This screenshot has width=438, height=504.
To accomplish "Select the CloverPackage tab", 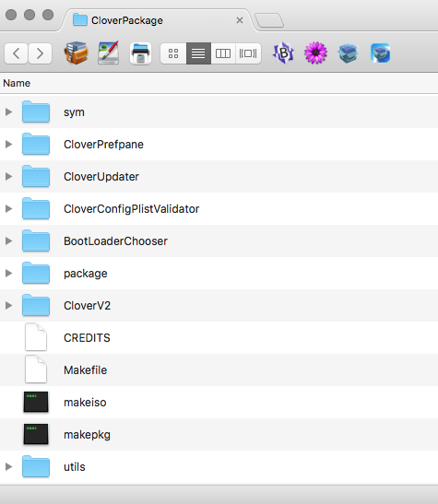I will click(158, 20).
